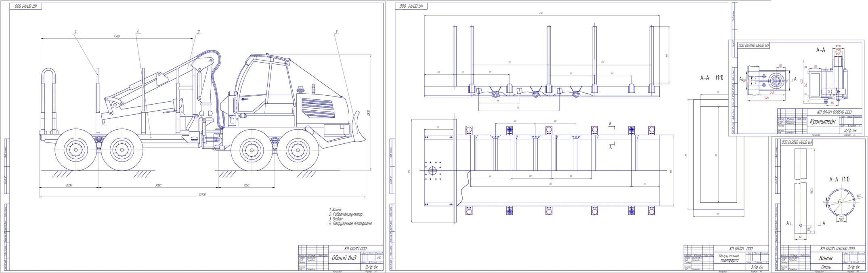
Task: Click the 3900 wheelbase dimension
Action: tap(158, 185)
